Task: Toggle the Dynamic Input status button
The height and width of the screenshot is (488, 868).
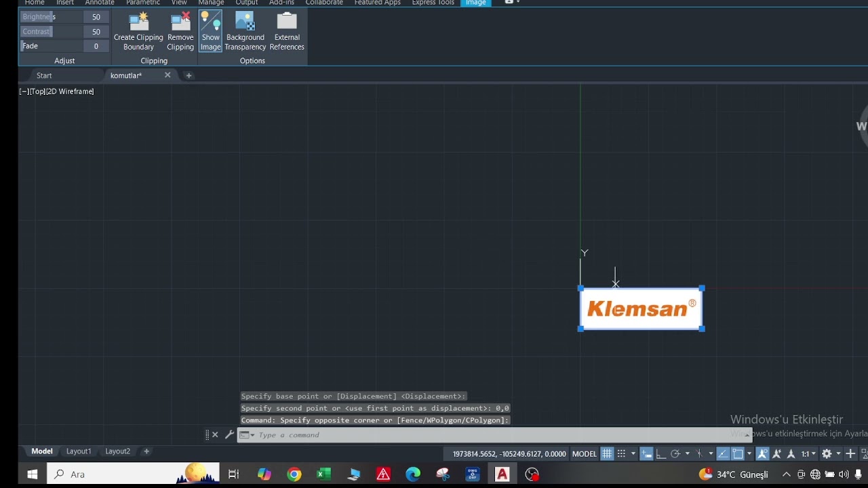Action: (646, 454)
